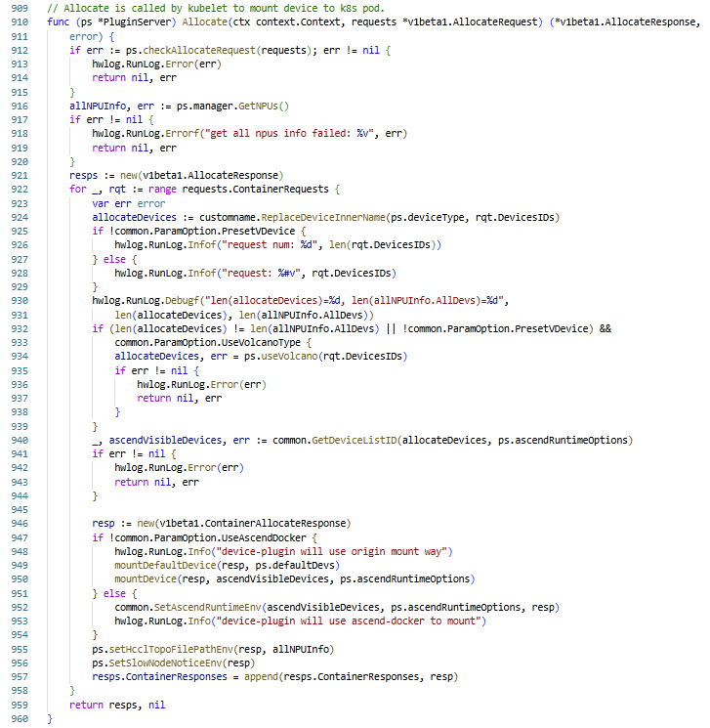This screenshot has height=728, width=710.
Task: Click mountDevice call on line 950
Action: 146,579
